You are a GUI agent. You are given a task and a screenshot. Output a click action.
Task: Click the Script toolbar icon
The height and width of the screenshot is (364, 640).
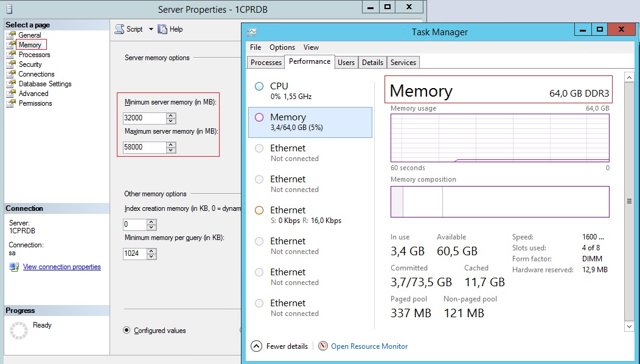120,29
